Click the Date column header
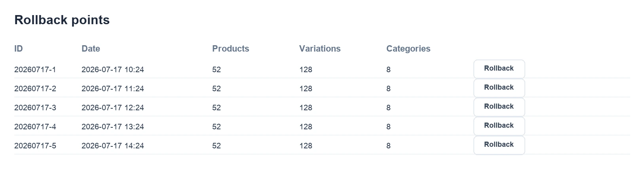644x169 pixels. pos(91,49)
